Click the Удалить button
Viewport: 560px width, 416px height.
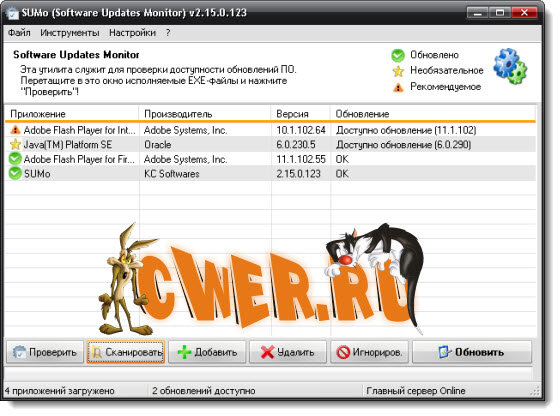tap(288, 352)
